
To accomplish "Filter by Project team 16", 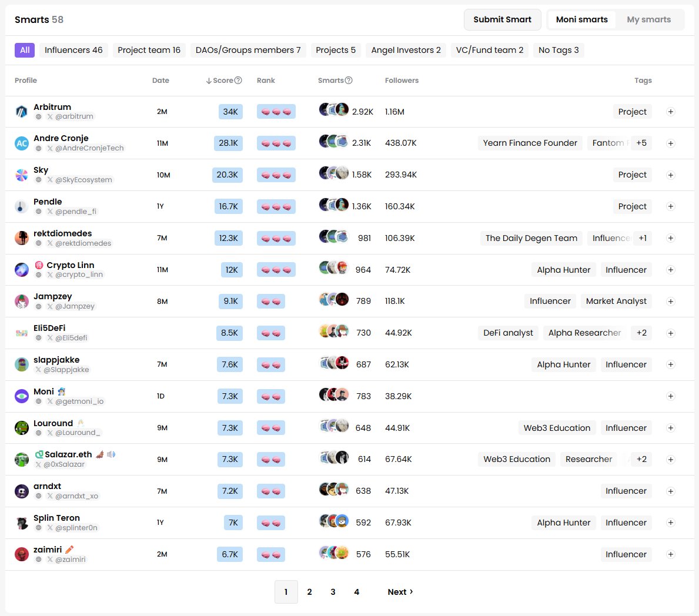I will point(149,50).
